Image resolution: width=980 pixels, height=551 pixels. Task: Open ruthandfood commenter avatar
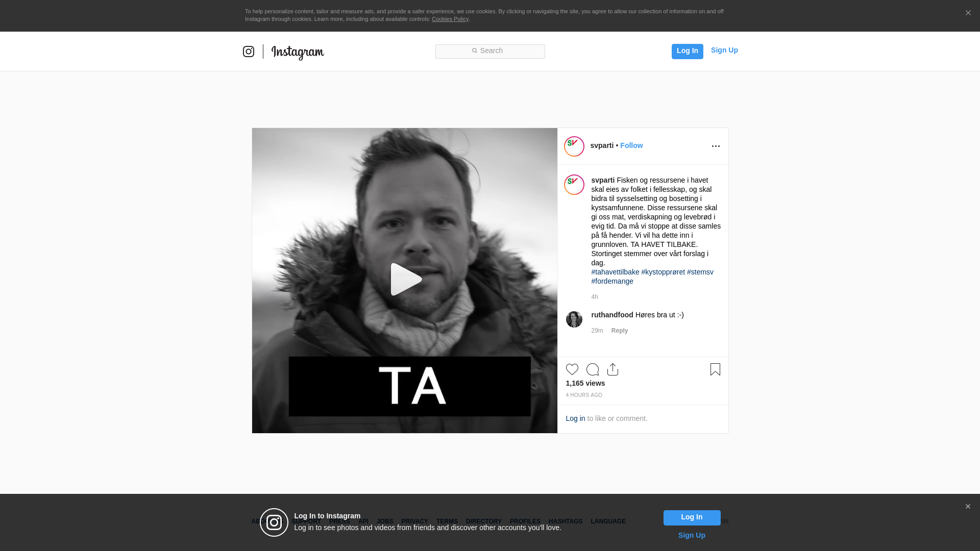[574, 319]
